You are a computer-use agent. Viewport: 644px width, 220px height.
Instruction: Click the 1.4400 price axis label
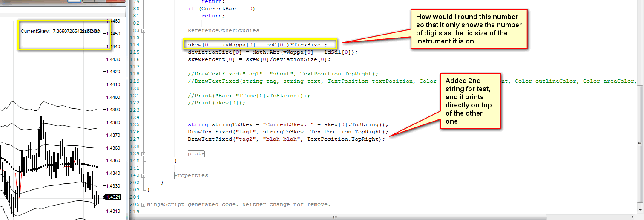pos(113,97)
